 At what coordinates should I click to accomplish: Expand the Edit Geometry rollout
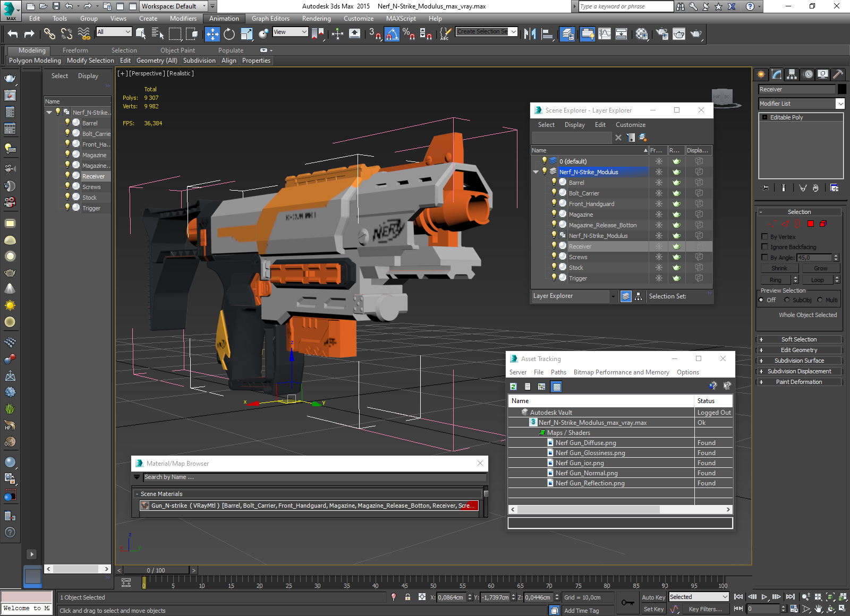[798, 350]
